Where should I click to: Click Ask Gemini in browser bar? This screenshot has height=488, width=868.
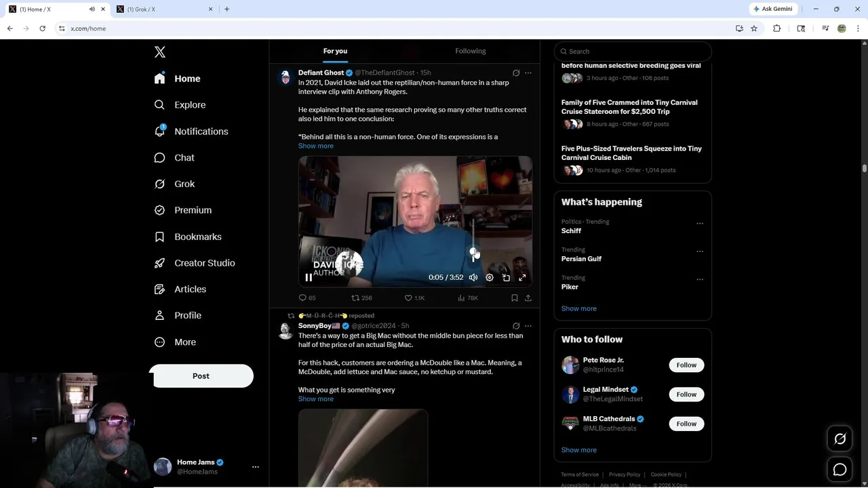(772, 9)
